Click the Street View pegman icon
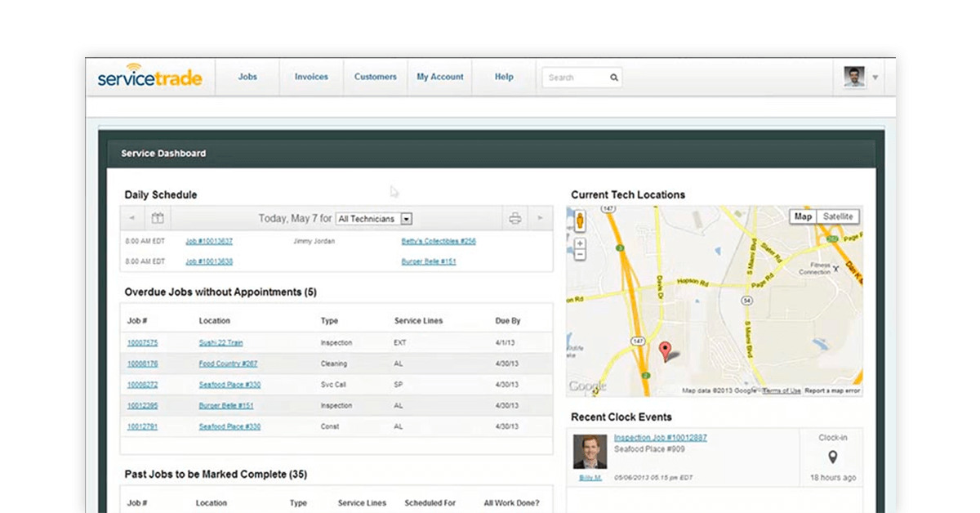980x513 pixels. pos(581,221)
